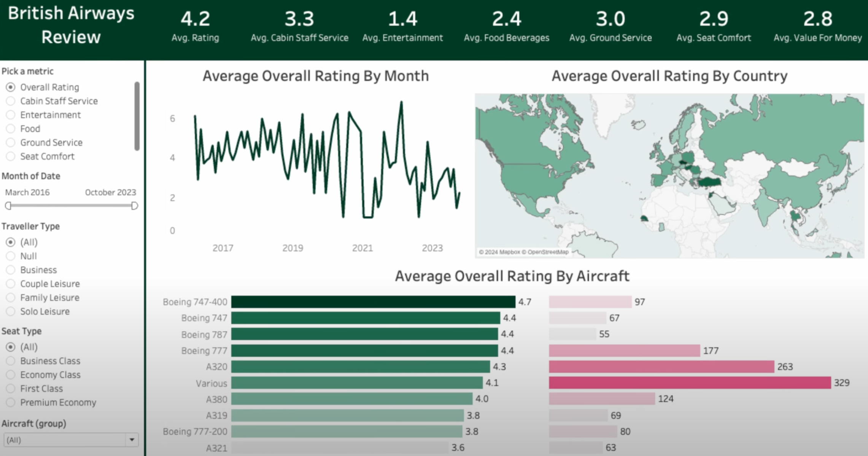Click the Boeing 777 rating bar
This screenshot has height=456, width=868.
[x=364, y=350]
